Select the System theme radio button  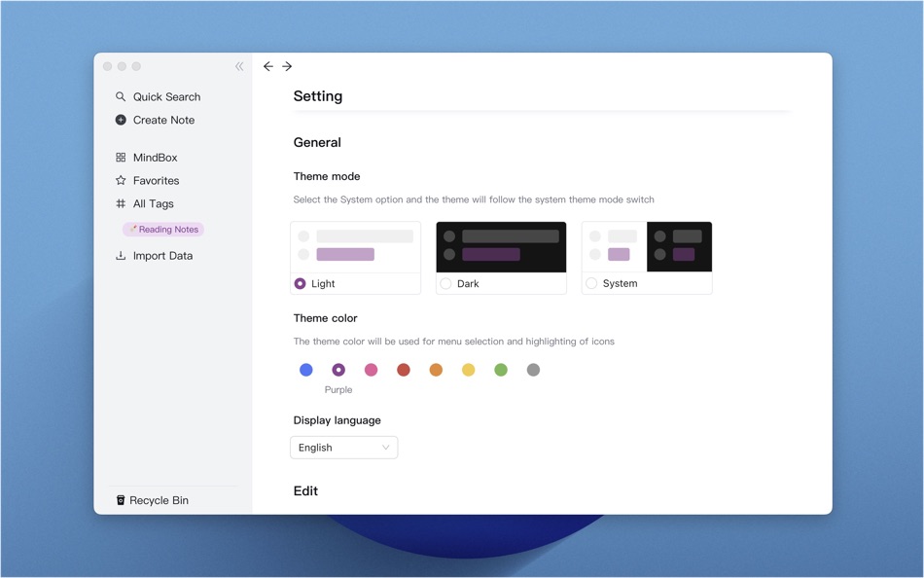point(591,284)
